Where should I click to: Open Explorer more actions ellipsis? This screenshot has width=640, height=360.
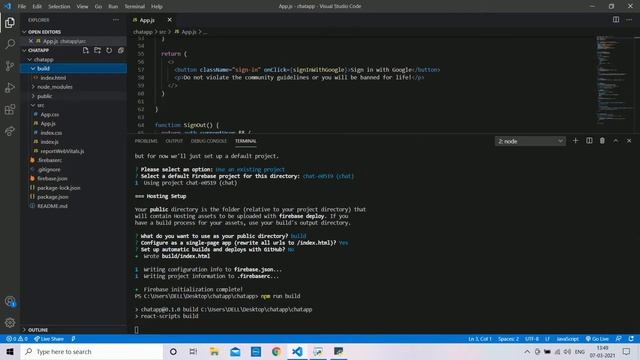[x=116, y=20]
